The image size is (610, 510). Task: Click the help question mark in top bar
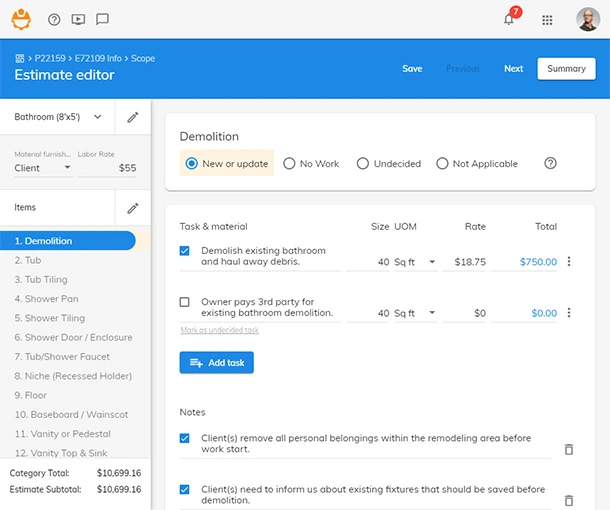click(x=54, y=19)
